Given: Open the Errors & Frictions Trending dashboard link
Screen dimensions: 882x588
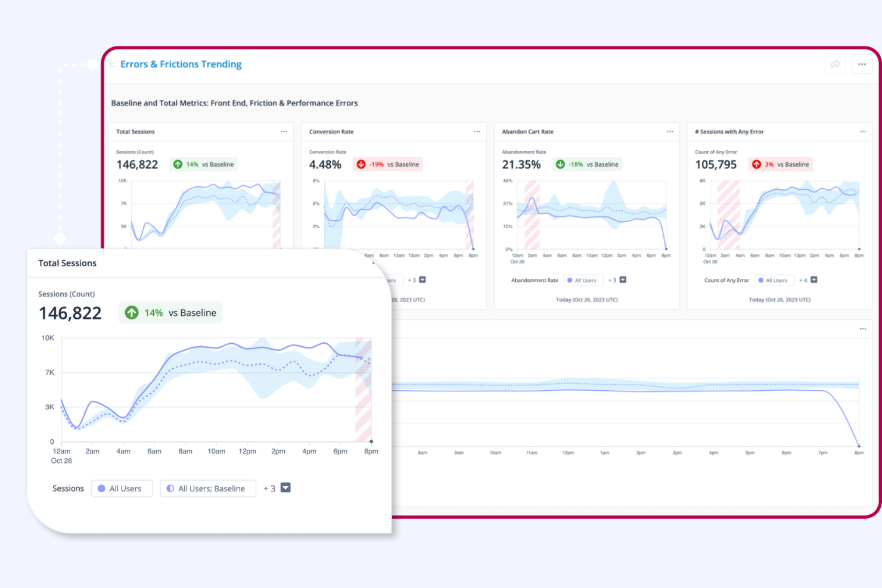Looking at the screenshot, I should coord(181,64).
